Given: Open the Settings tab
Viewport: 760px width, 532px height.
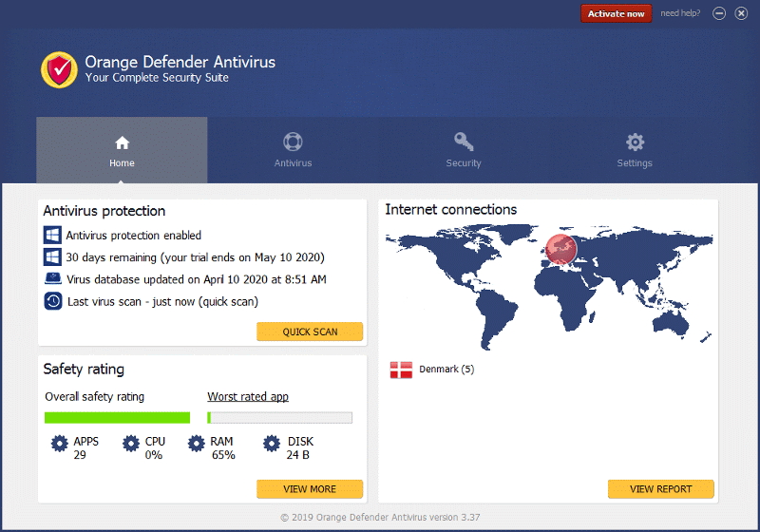Looking at the screenshot, I should [x=635, y=150].
